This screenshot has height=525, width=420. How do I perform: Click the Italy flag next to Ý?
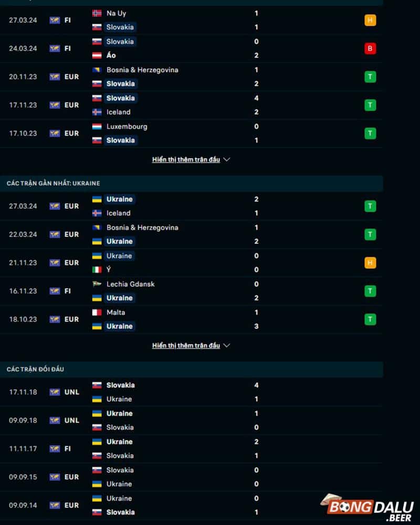96,270
